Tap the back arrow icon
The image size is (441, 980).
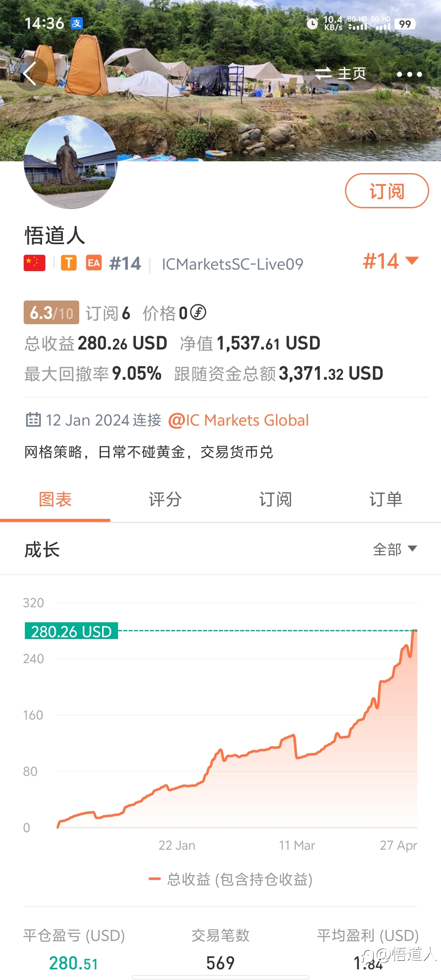click(29, 74)
